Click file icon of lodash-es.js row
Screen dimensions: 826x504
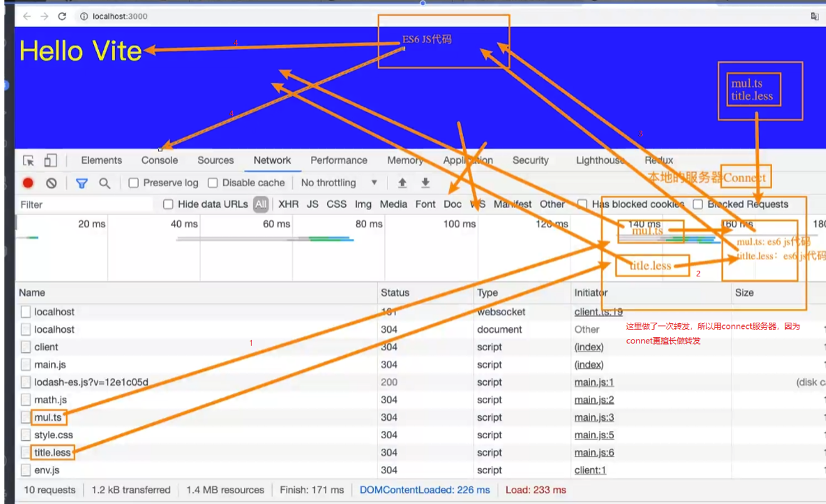pyautogui.click(x=26, y=382)
